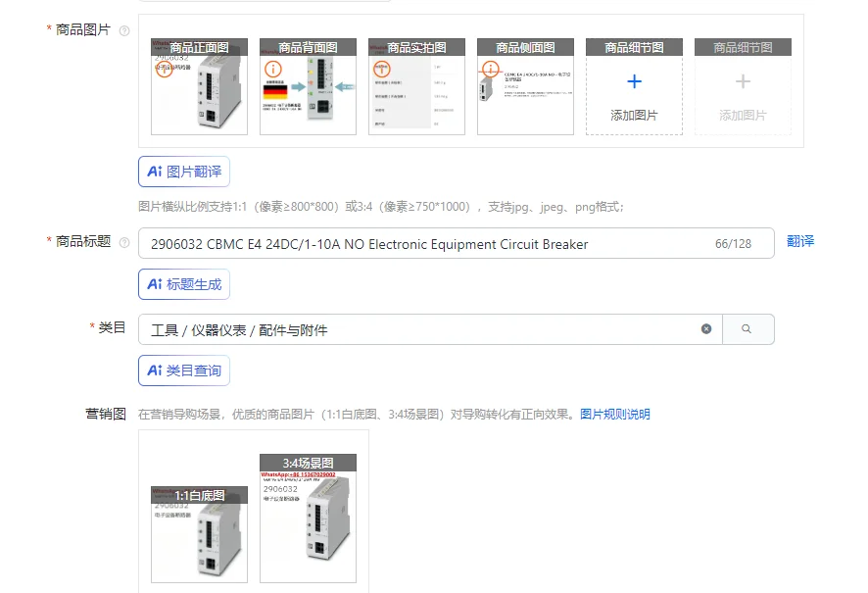The height and width of the screenshot is (593, 868).
Task: Launch the AI 类目查询 lookup
Action: pos(184,371)
